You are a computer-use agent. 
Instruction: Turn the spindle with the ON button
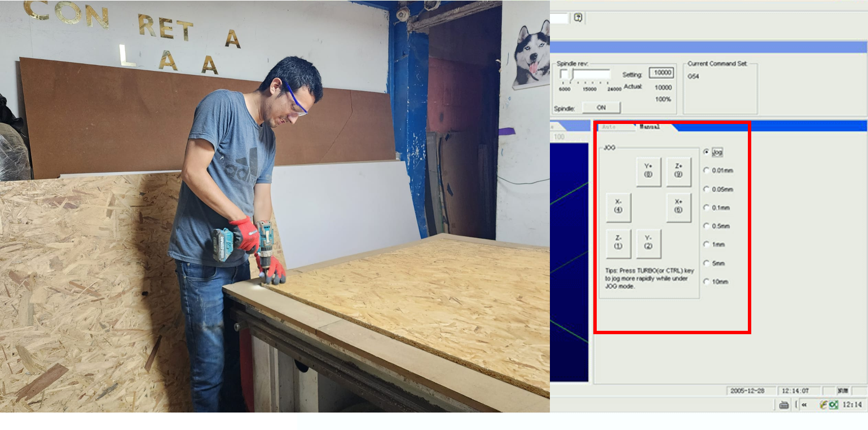601,107
